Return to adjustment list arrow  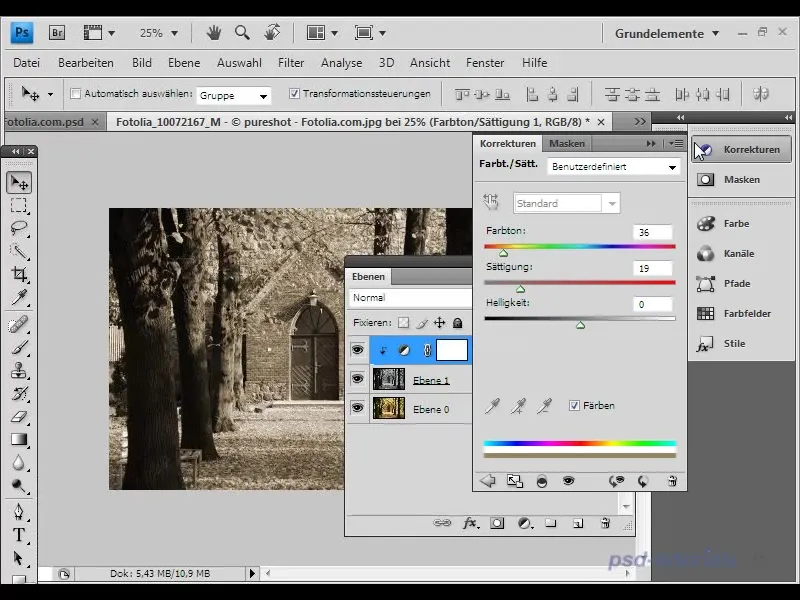[488, 481]
